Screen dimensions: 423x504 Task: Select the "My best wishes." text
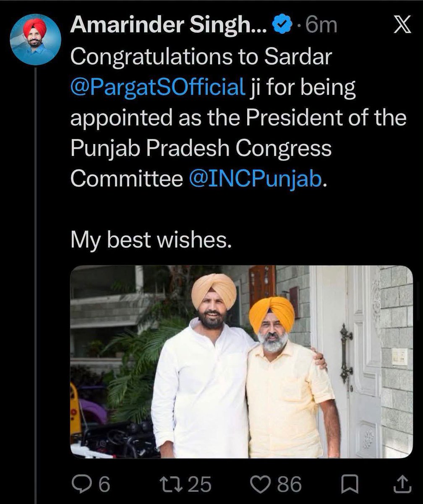151,240
